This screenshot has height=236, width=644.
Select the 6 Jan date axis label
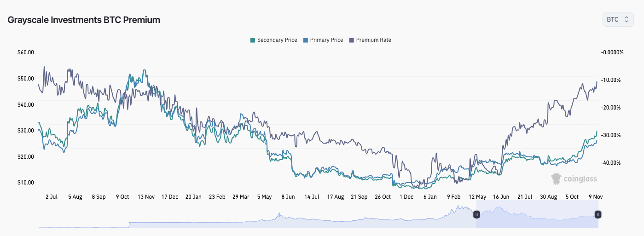tap(430, 197)
